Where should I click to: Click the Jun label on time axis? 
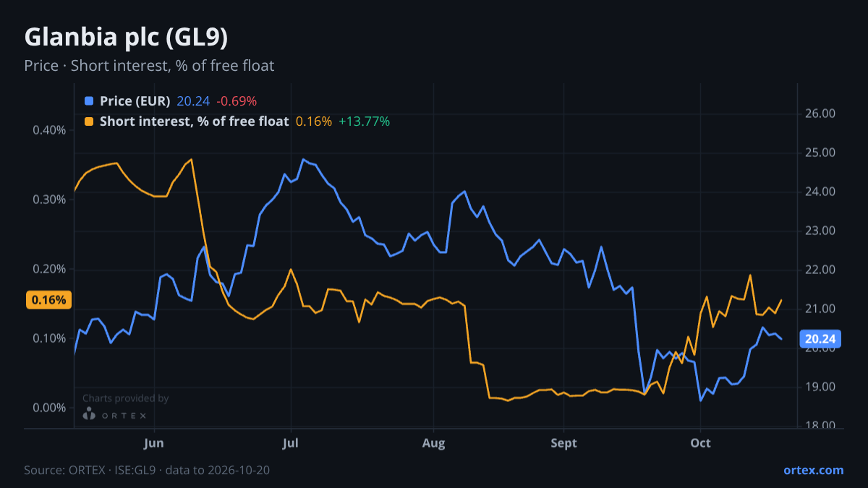pyautogui.click(x=154, y=443)
